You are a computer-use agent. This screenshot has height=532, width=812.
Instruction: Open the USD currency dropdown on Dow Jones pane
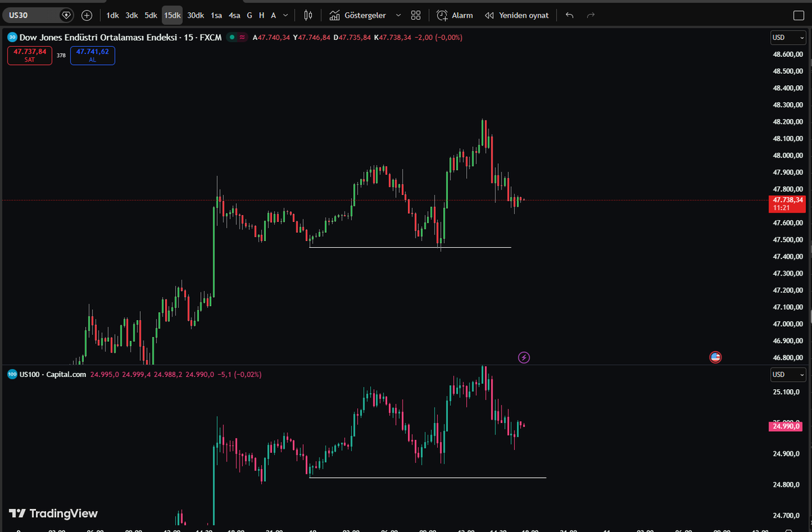[788, 37]
